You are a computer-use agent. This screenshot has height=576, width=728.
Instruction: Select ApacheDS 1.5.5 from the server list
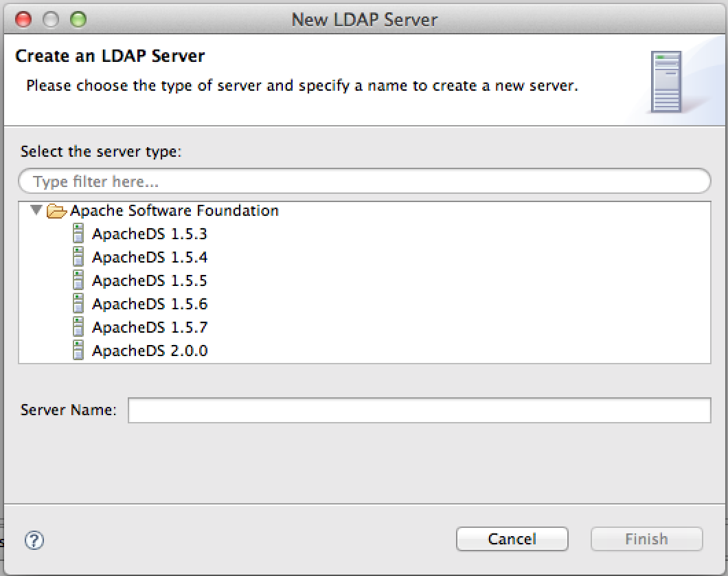pyautogui.click(x=150, y=280)
